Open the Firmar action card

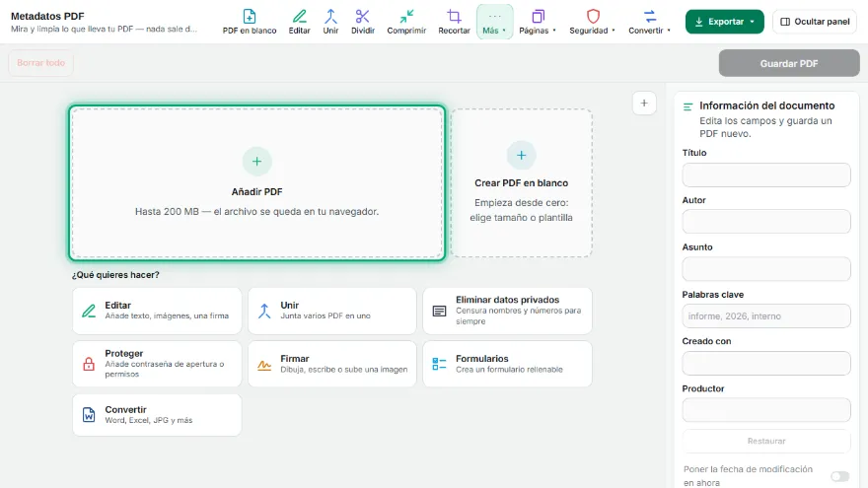pos(332,364)
